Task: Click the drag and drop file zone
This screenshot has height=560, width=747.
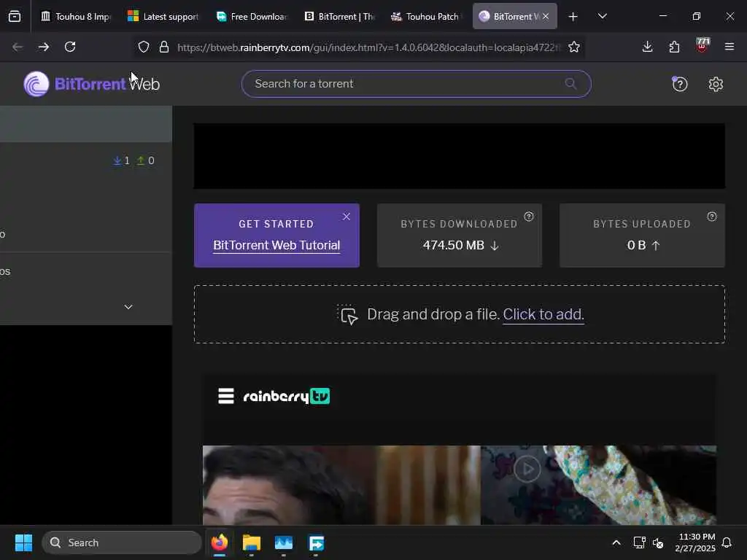Action: 460,314
